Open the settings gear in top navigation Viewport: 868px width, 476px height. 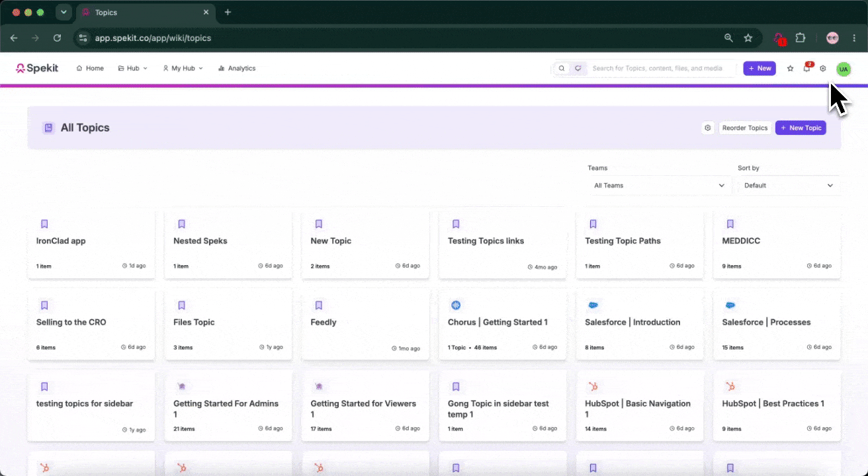click(x=823, y=68)
